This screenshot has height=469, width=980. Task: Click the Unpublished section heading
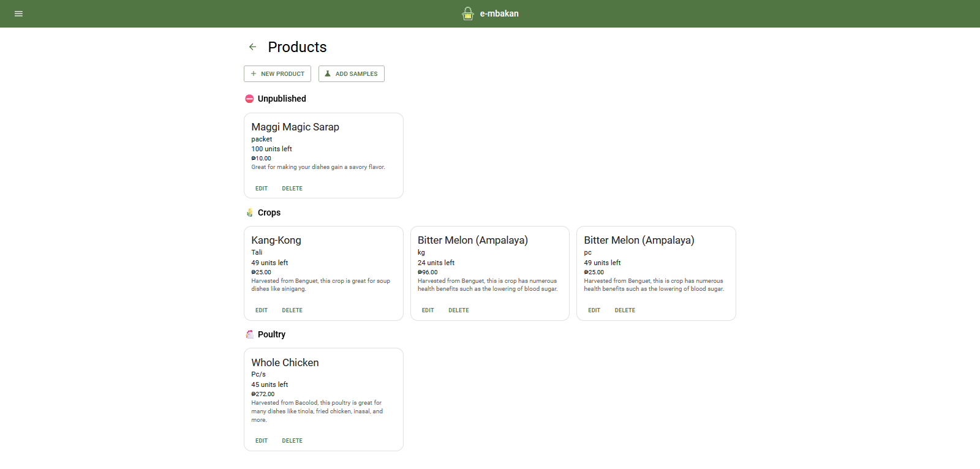pyautogui.click(x=282, y=99)
